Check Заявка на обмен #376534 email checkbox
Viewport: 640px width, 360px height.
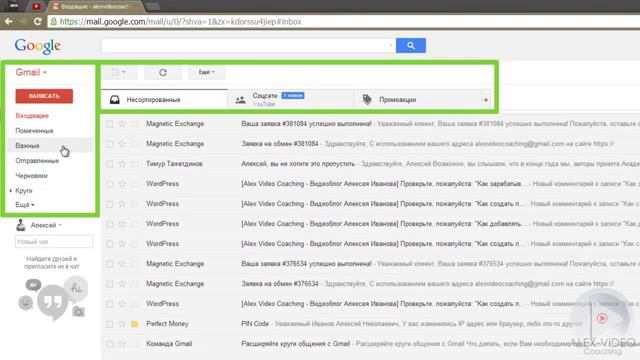click(109, 284)
